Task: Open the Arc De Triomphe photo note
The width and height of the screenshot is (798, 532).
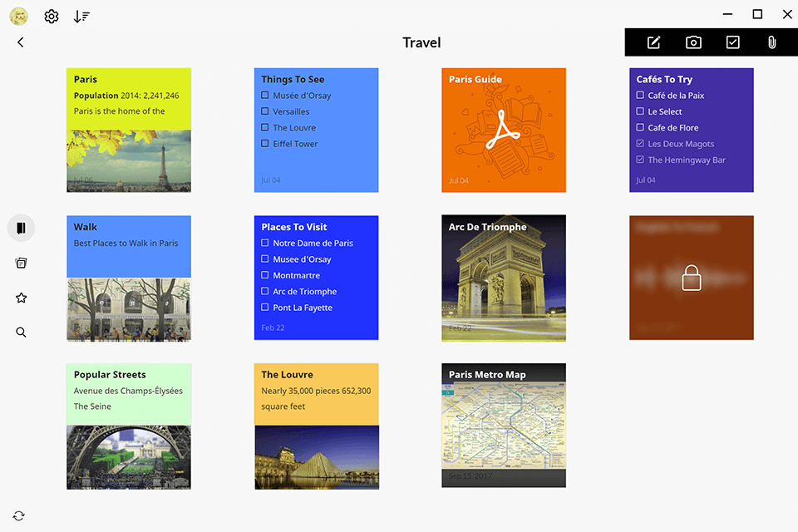Action: coord(504,278)
